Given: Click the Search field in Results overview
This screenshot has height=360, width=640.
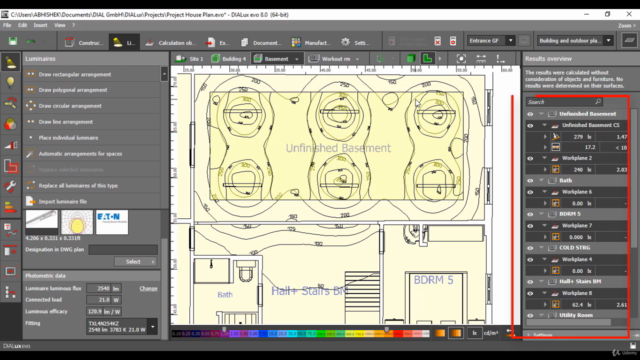Looking at the screenshot, I should 564,102.
